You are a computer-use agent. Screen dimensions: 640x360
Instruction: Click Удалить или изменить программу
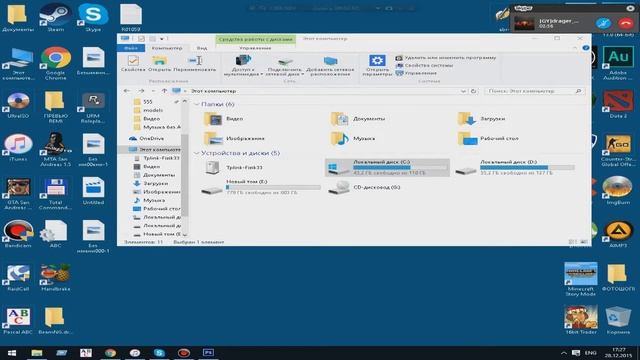[x=446, y=58]
